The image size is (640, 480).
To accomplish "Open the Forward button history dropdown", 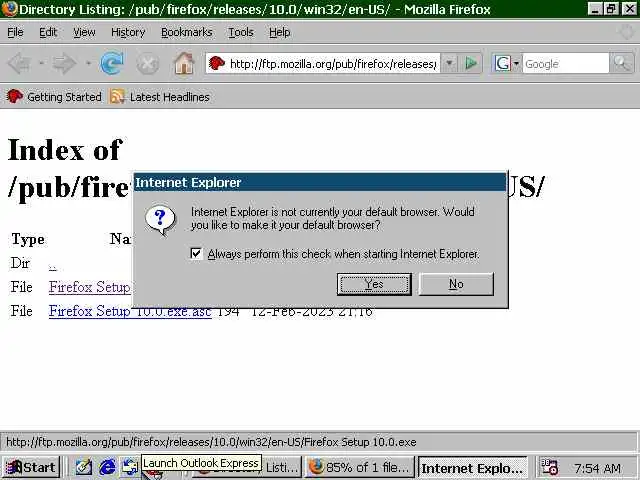I will point(88,63).
